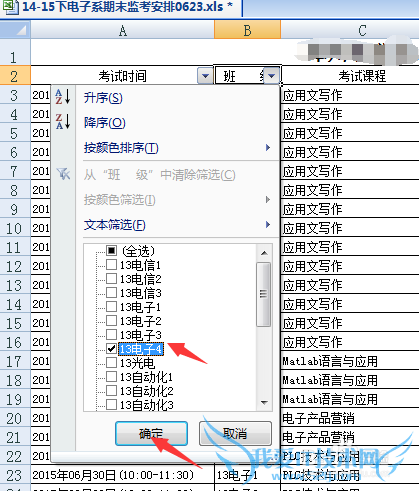The image size is (419, 491).
Task: Click the 考试时间 header cell
Action: pyautogui.click(x=122, y=76)
